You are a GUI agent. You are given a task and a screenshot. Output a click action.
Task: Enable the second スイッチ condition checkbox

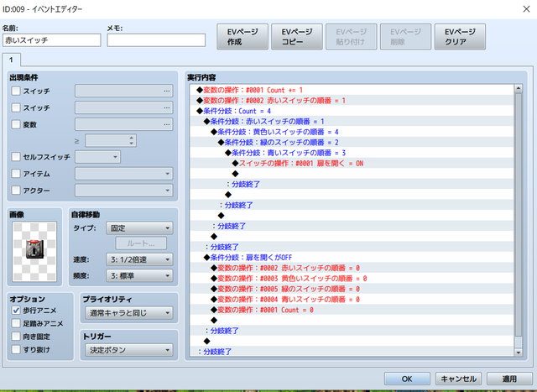coord(16,107)
